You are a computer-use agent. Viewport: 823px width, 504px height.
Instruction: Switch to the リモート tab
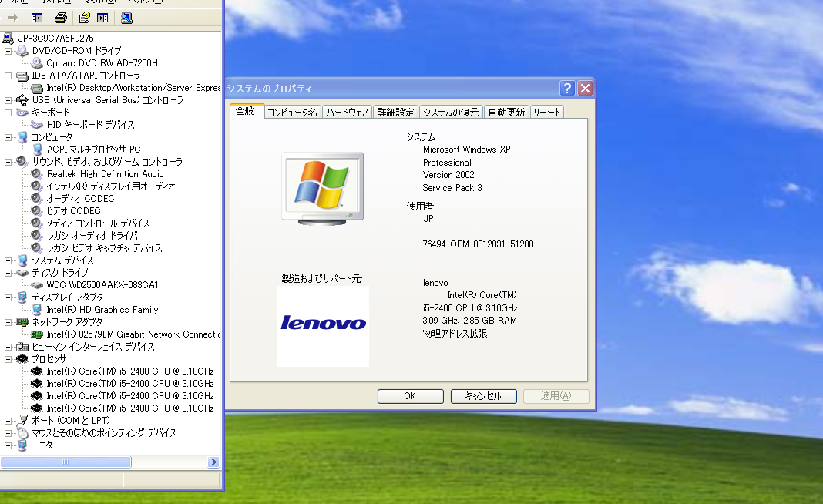(x=546, y=111)
